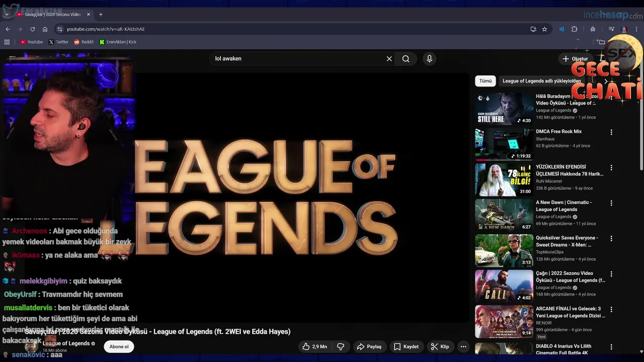Open options for Diablo 4 video
Image resolution: width=644 pixels, height=362 pixels.
(611, 347)
